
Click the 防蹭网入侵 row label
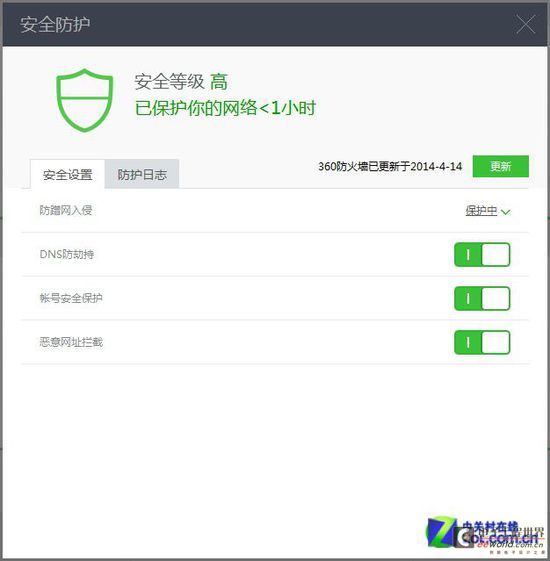coord(66,210)
